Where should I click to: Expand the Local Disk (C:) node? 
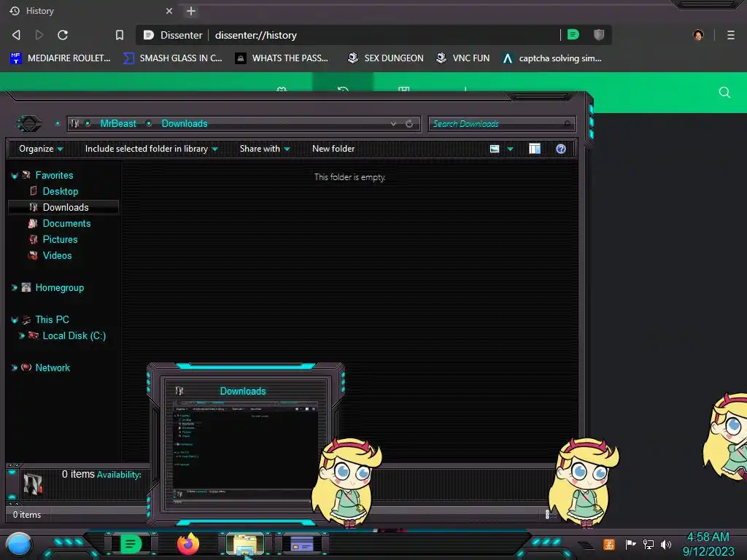[x=21, y=335]
